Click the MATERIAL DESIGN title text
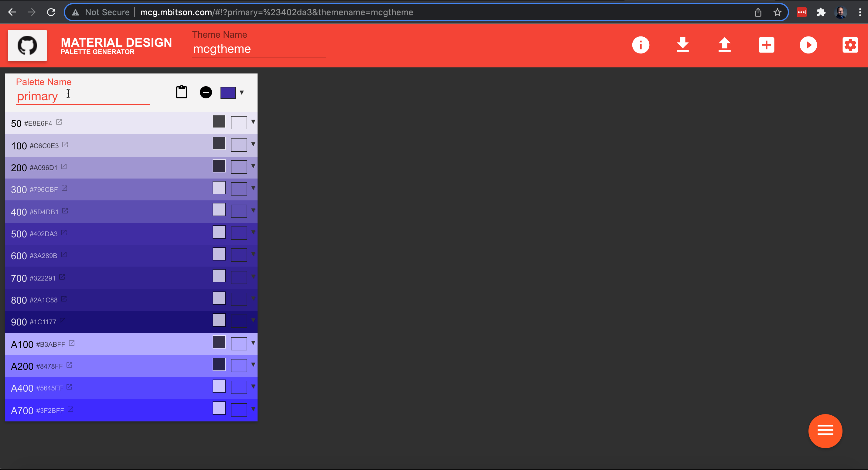 (116, 43)
